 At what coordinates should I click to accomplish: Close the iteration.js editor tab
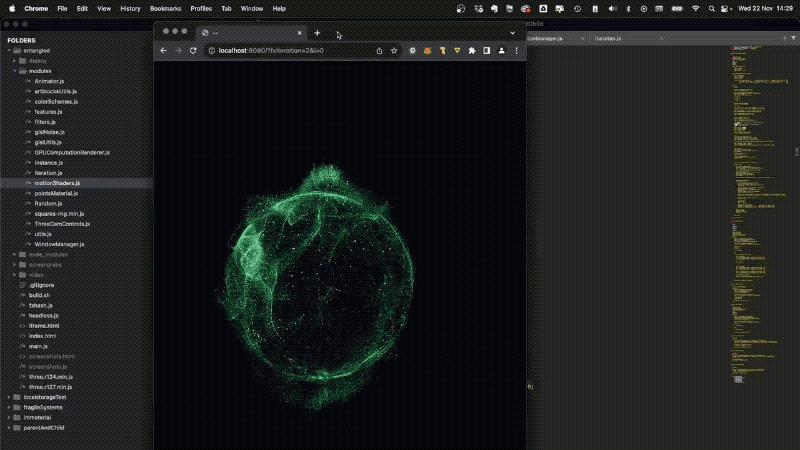(x=661, y=38)
